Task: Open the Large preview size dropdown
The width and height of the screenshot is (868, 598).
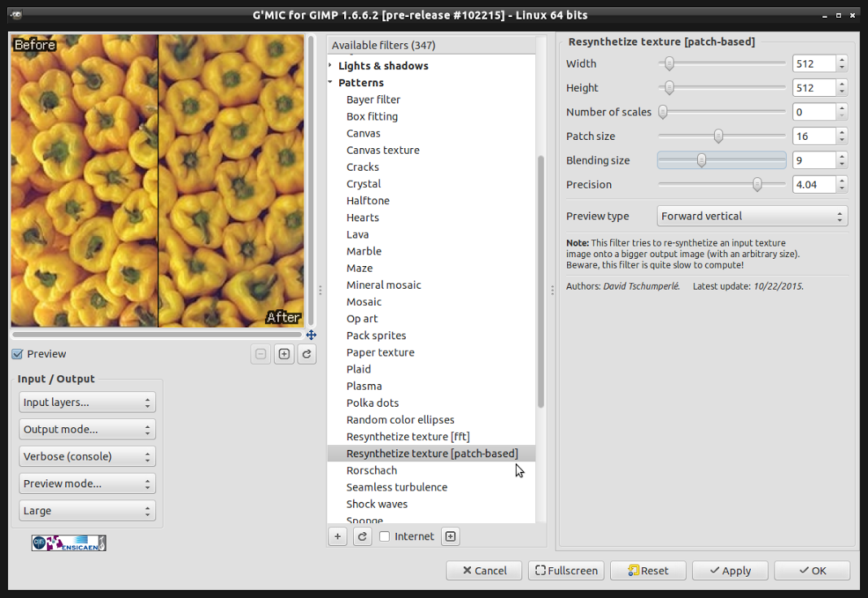Action: 87,510
